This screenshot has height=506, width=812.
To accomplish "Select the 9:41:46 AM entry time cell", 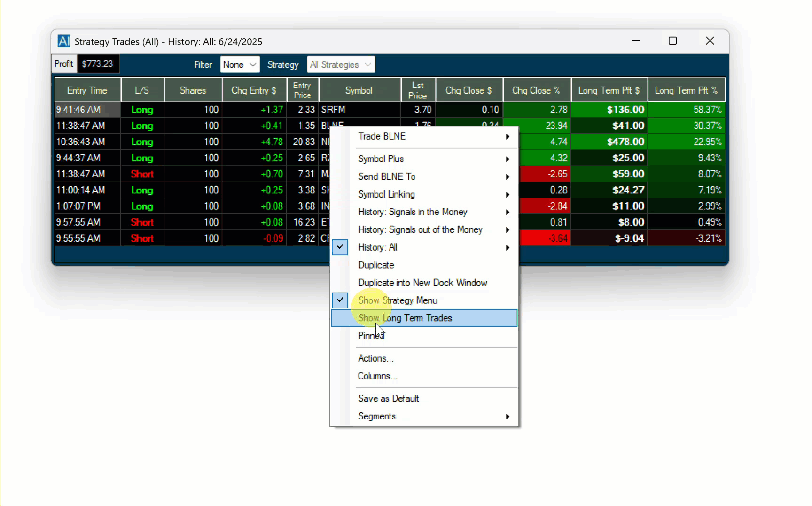I will point(88,110).
